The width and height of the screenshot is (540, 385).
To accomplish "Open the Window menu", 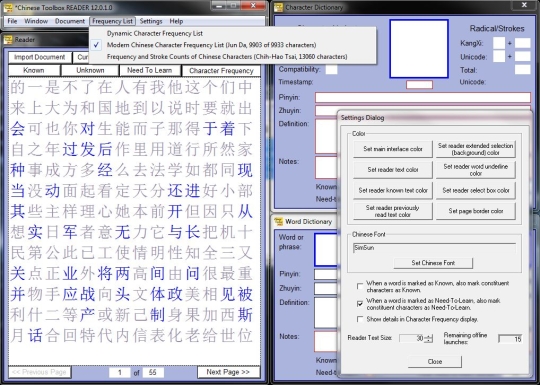I will point(36,21).
